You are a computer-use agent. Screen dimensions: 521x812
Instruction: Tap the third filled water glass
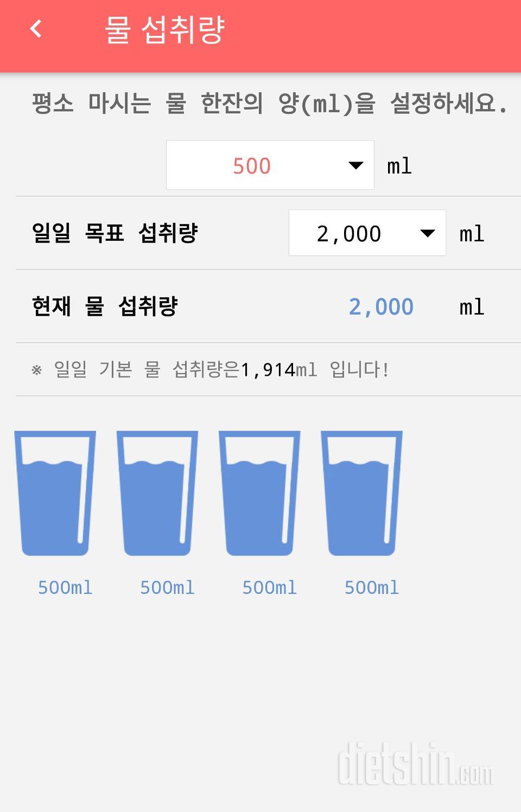(x=259, y=493)
